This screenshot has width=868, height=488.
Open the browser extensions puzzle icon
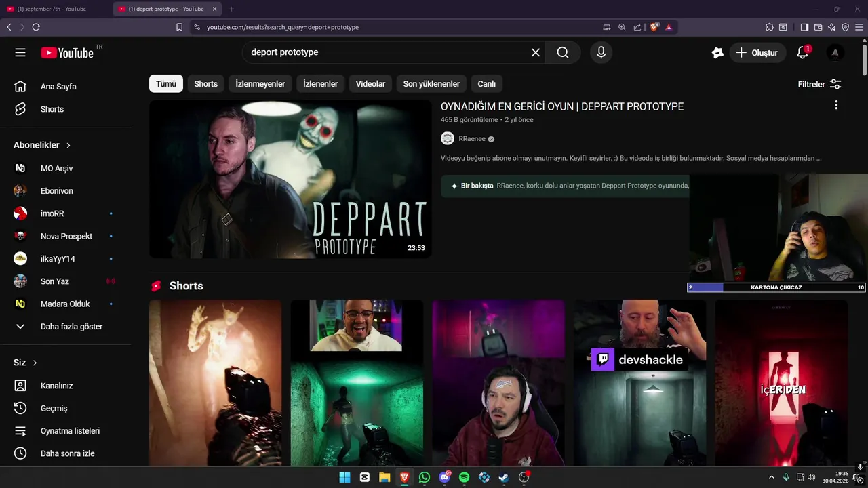click(x=769, y=27)
